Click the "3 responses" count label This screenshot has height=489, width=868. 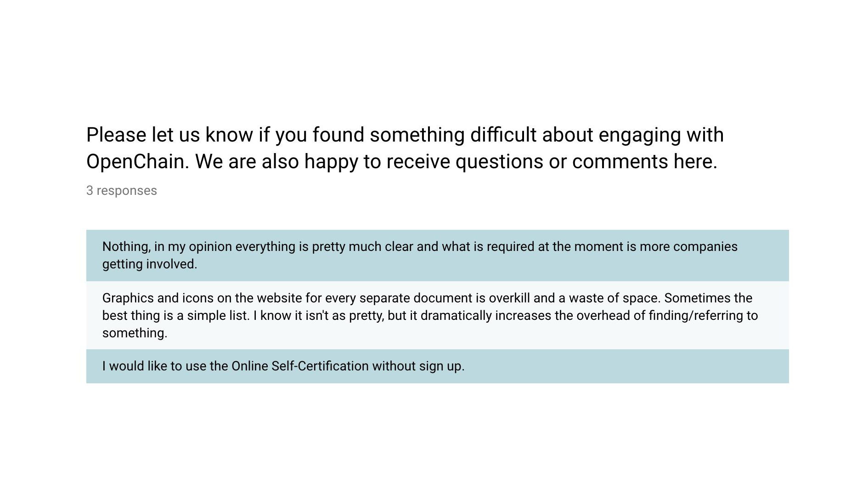[x=122, y=190]
